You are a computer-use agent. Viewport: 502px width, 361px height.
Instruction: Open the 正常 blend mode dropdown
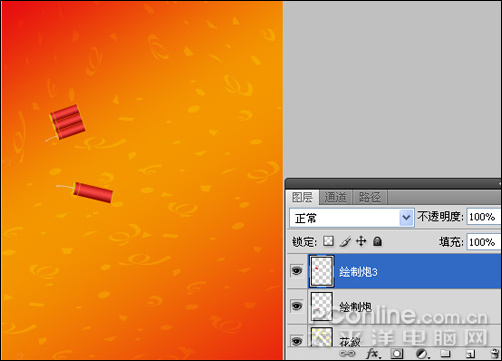click(x=352, y=218)
